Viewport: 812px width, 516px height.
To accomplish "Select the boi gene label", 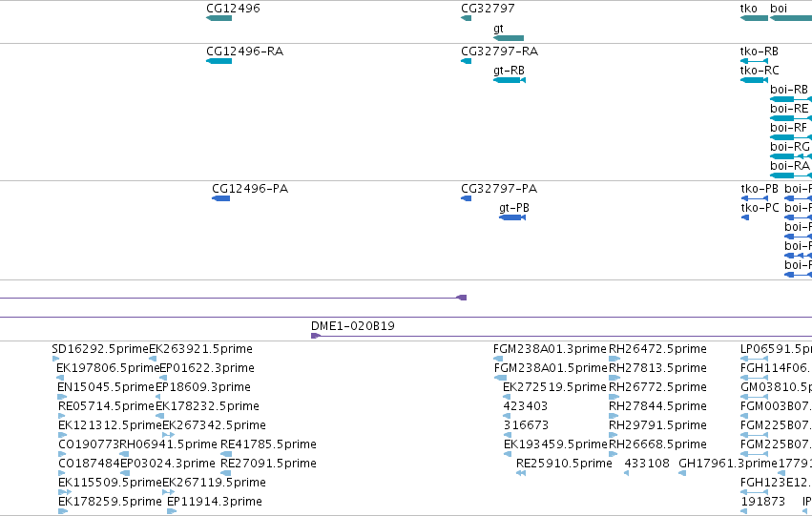I will 779,9.
